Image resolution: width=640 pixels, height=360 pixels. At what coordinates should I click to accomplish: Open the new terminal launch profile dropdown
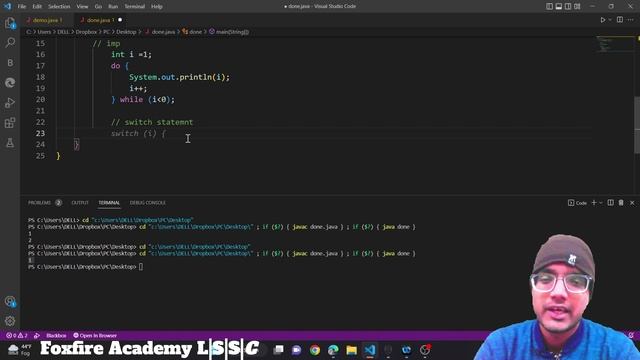[601, 203]
